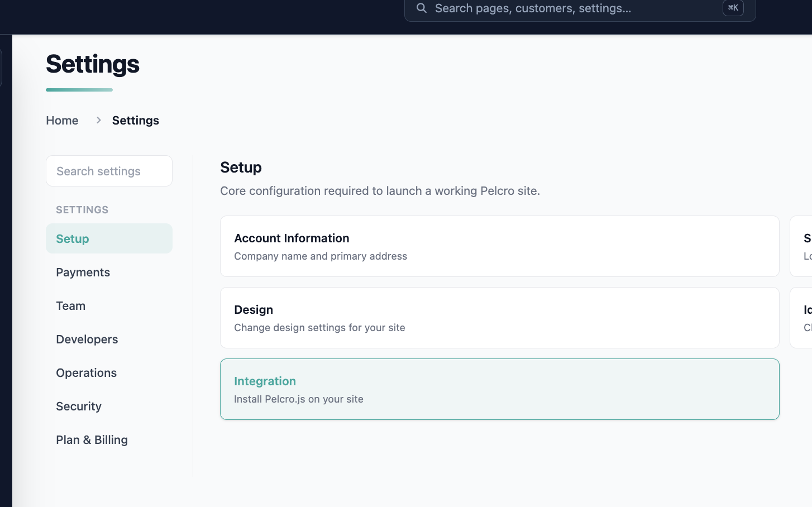The height and width of the screenshot is (507, 812).
Task: Click the text Change design settings for your site
Action: click(x=319, y=328)
